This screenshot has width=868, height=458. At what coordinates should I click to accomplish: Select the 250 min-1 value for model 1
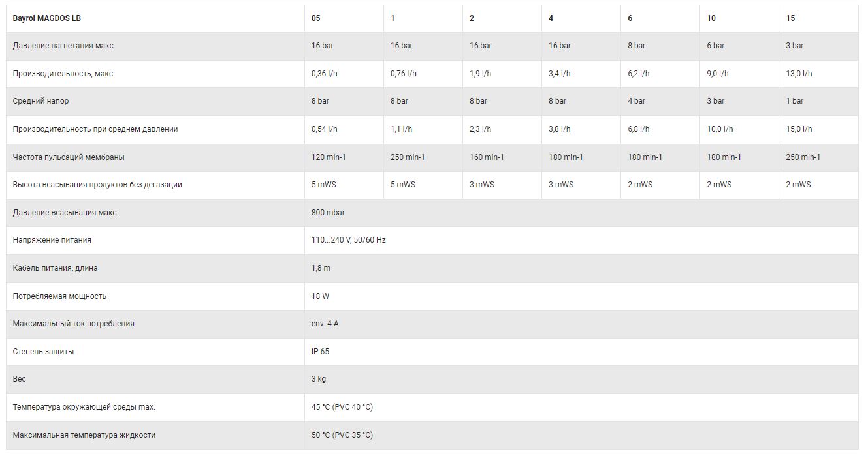pos(408,157)
